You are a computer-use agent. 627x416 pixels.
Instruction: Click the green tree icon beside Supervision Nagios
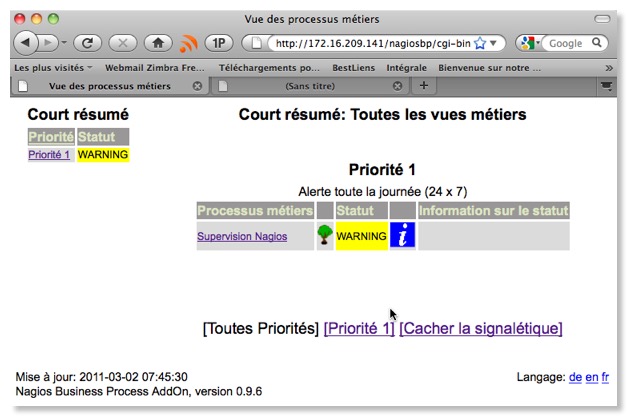pos(325,236)
